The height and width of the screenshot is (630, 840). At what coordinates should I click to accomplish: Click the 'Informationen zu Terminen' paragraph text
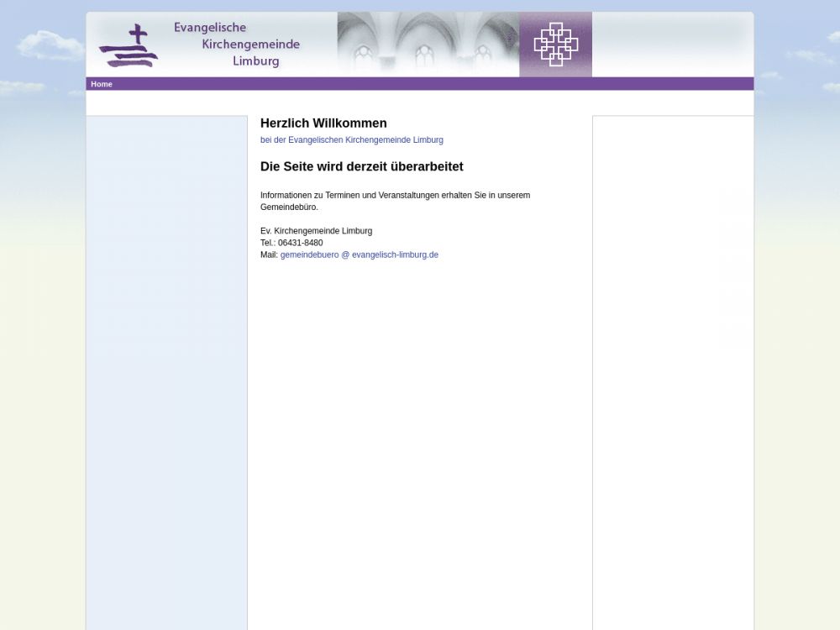pos(395,196)
